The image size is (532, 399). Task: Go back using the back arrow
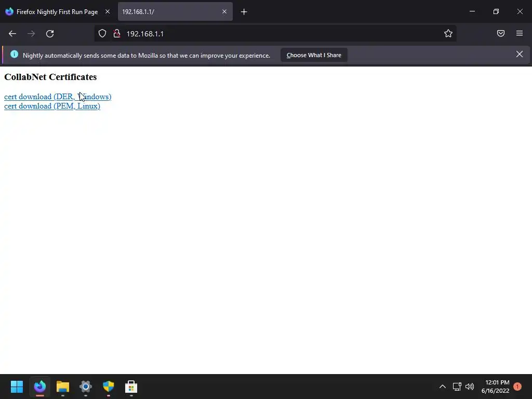[12, 34]
